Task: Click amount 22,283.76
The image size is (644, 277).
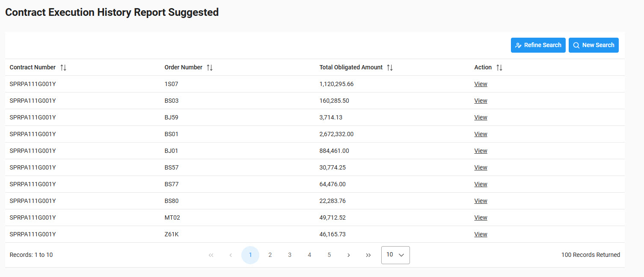Action: click(x=332, y=201)
